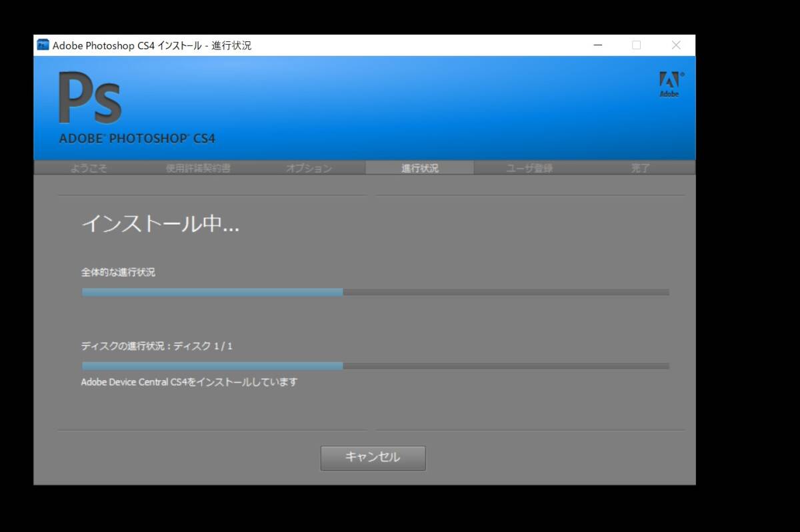The width and height of the screenshot is (800, 532).
Task: Click the キャンセル button
Action: [x=373, y=458]
